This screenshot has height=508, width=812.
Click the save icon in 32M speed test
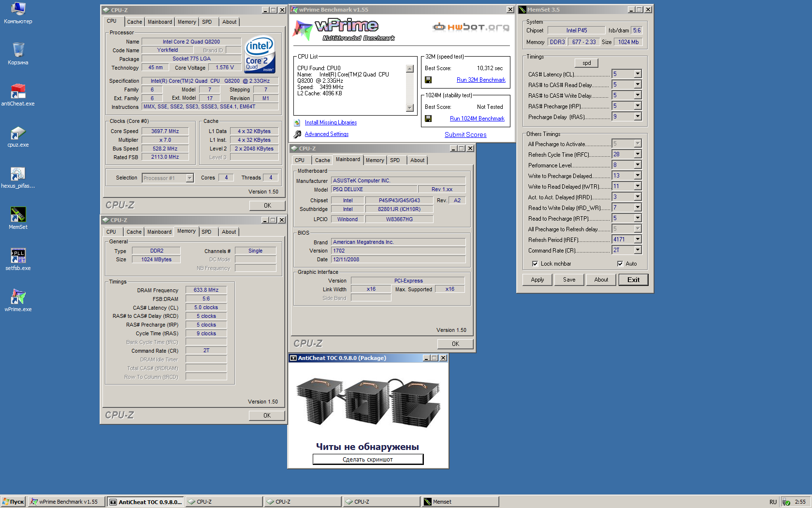click(428, 80)
